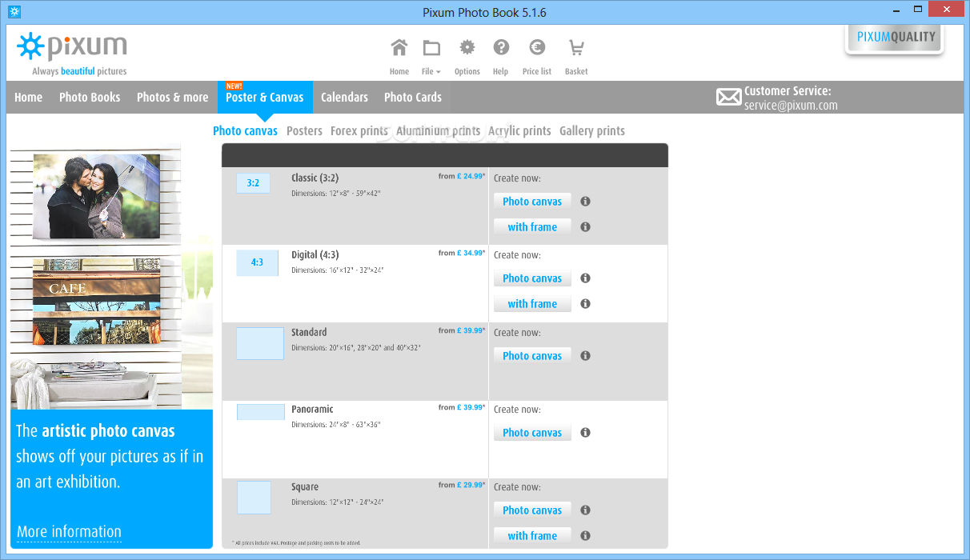Open the Home toolbar icon

[399, 48]
